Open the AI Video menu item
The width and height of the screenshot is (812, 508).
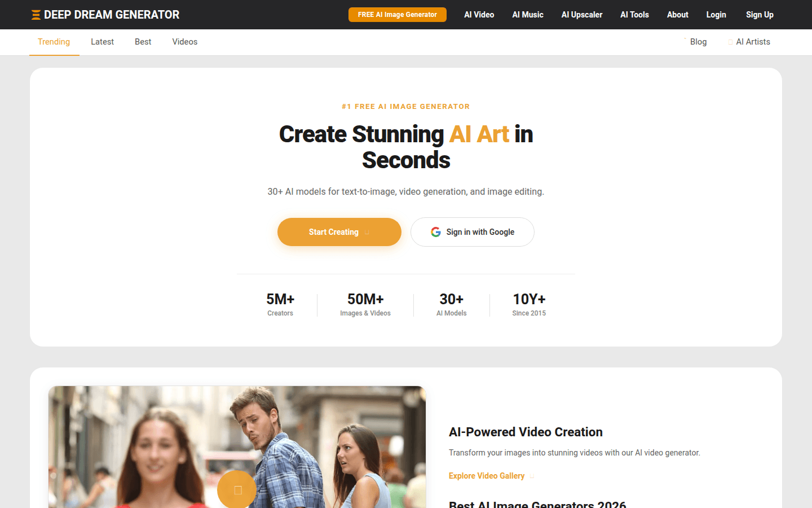pyautogui.click(x=479, y=15)
